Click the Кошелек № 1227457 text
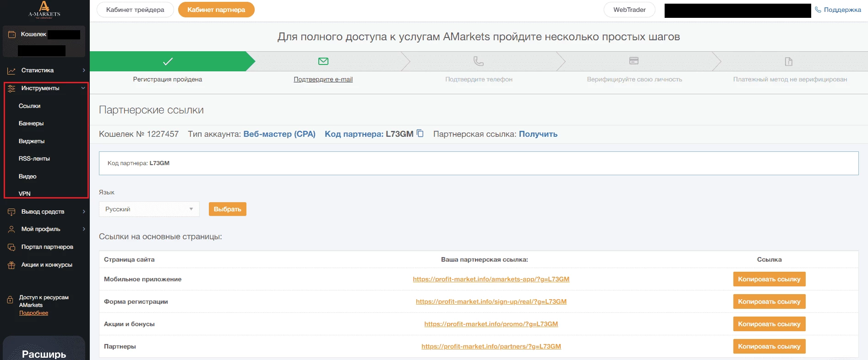 [x=139, y=134]
